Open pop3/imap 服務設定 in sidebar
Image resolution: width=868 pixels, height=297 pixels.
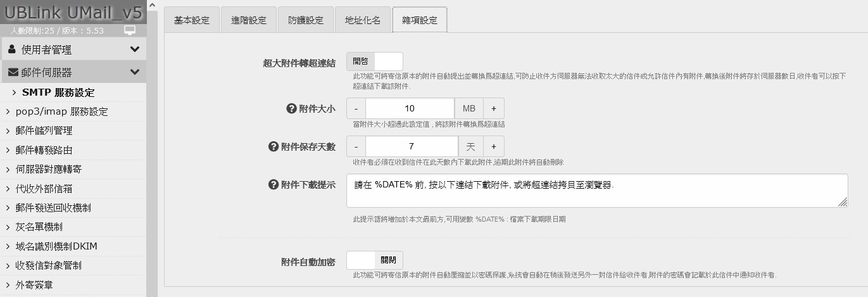coord(61,111)
